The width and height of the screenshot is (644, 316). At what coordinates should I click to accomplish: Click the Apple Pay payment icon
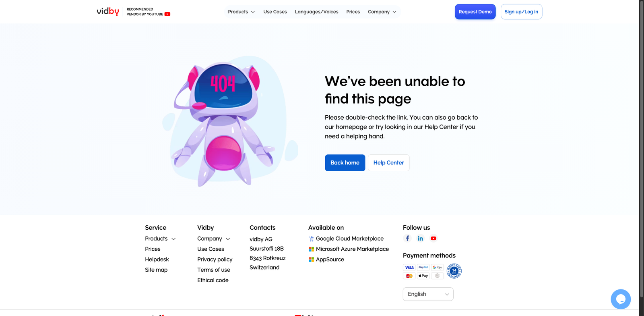pyautogui.click(x=423, y=276)
